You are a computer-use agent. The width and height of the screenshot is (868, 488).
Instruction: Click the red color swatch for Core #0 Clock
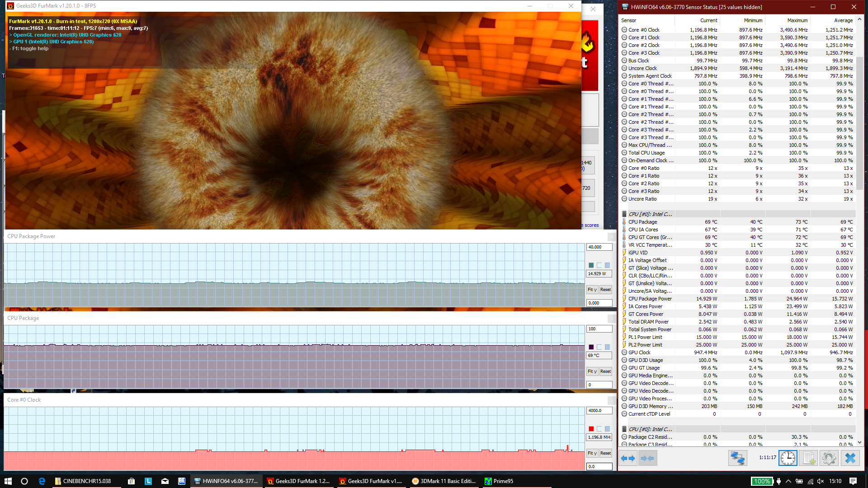[x=591, y=429]
